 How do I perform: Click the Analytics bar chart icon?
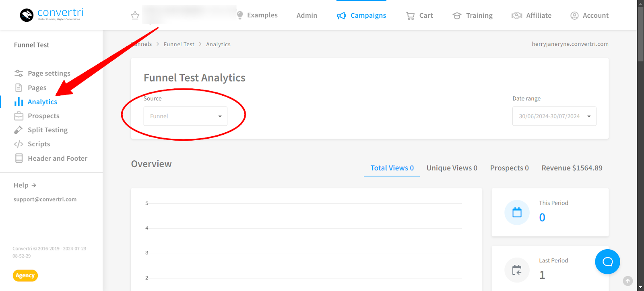[x=19, y=102]
